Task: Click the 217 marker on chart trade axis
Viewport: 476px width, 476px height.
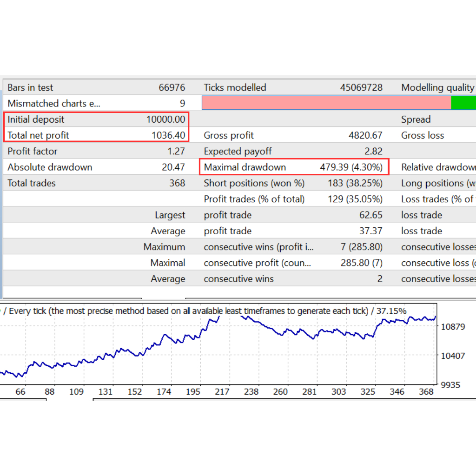Action: coord(222,392)
